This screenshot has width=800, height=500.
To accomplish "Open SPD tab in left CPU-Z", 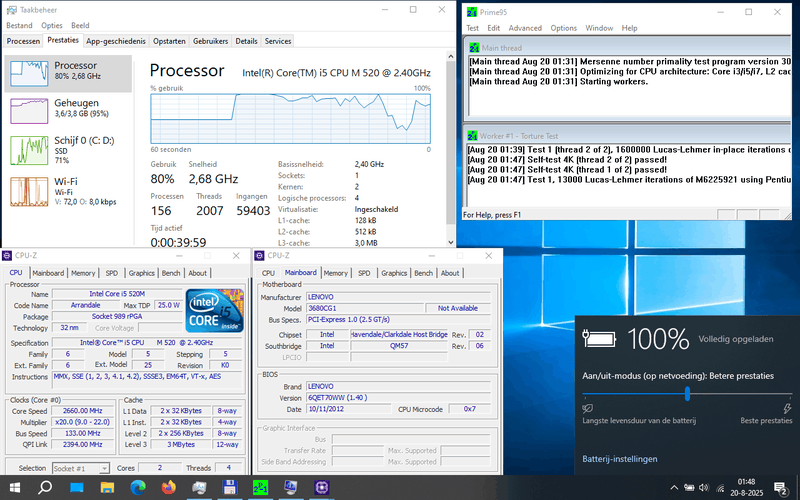I will coord(111,273).
